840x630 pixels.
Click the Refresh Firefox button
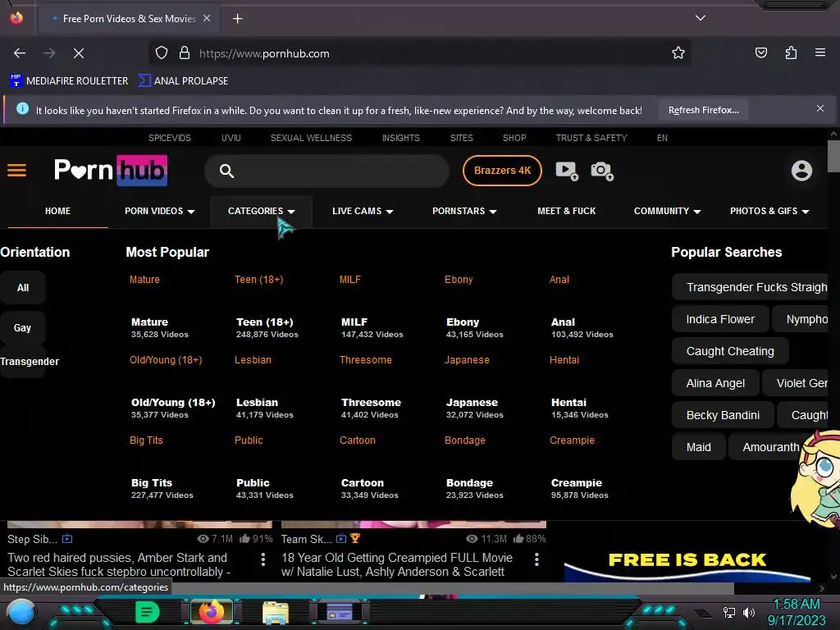703,110
